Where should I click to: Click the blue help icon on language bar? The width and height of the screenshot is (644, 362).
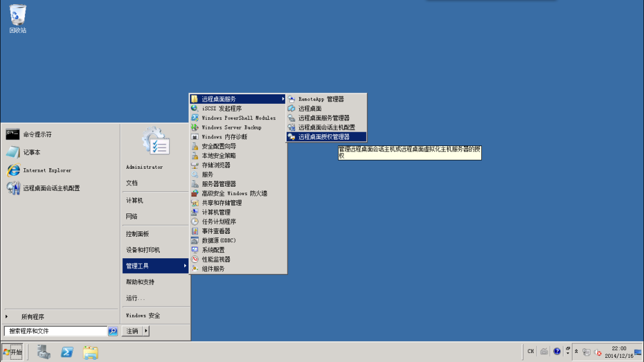pyautogui.click(x=557, y=351)
